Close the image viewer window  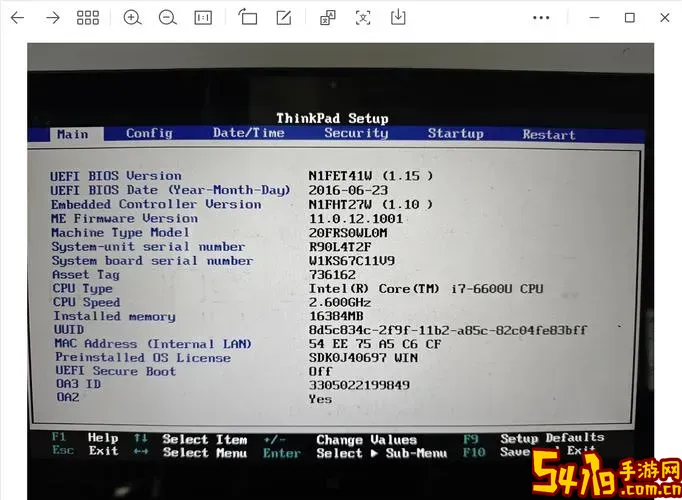(665, 18)
